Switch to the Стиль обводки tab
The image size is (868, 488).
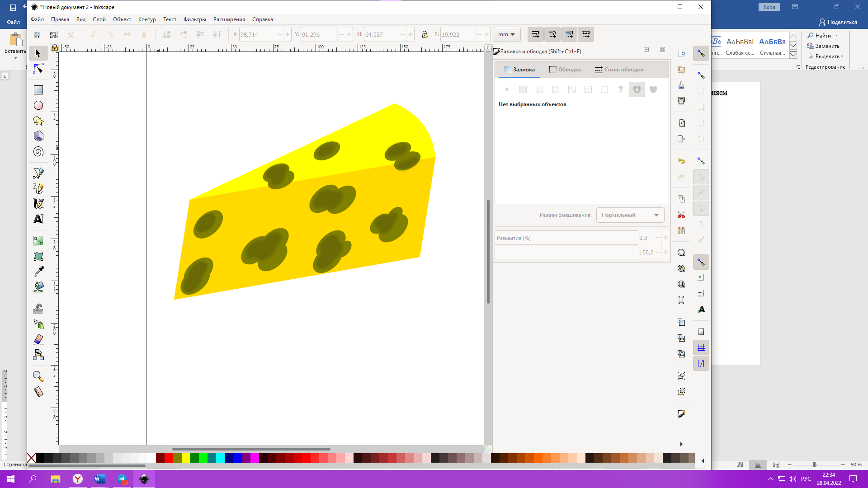click(619, 70)
